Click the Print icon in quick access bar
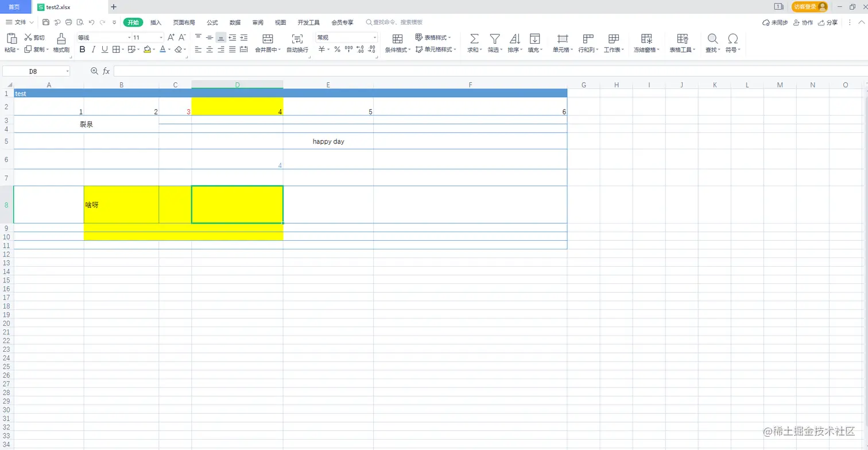The image size is (868, 450). click(x=69, y=22)
